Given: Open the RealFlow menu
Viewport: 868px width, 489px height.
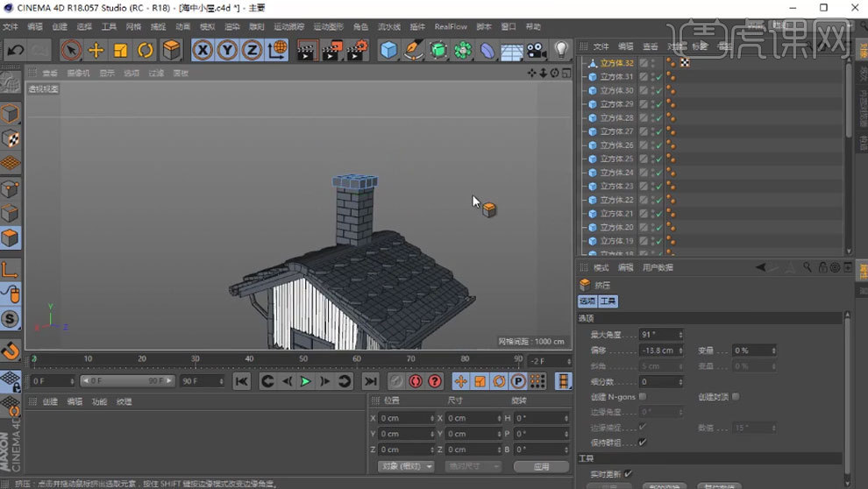Looking at the screenshot, I should pos(451,26).
